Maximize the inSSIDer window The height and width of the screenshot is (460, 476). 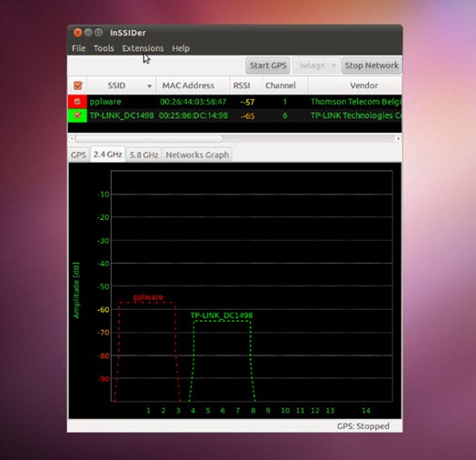[x=98, y=33]
